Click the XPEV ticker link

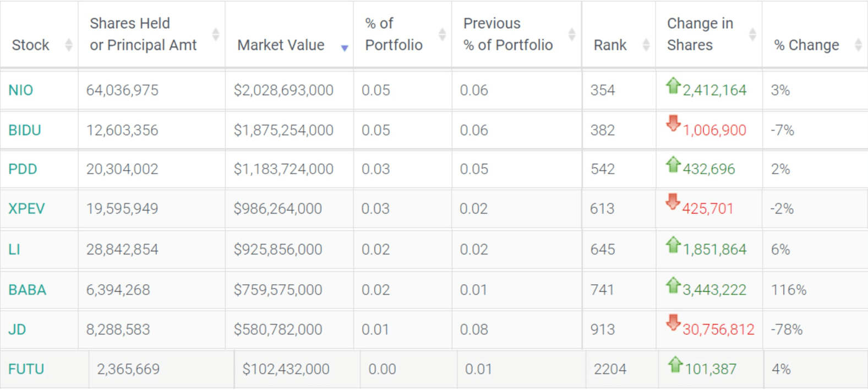click(x=26, y=209)
